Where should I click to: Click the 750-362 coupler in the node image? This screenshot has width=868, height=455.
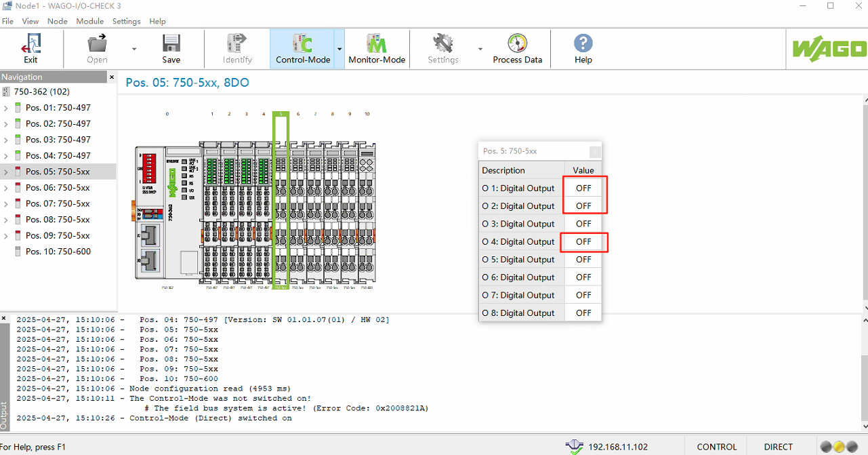(167, 212)
